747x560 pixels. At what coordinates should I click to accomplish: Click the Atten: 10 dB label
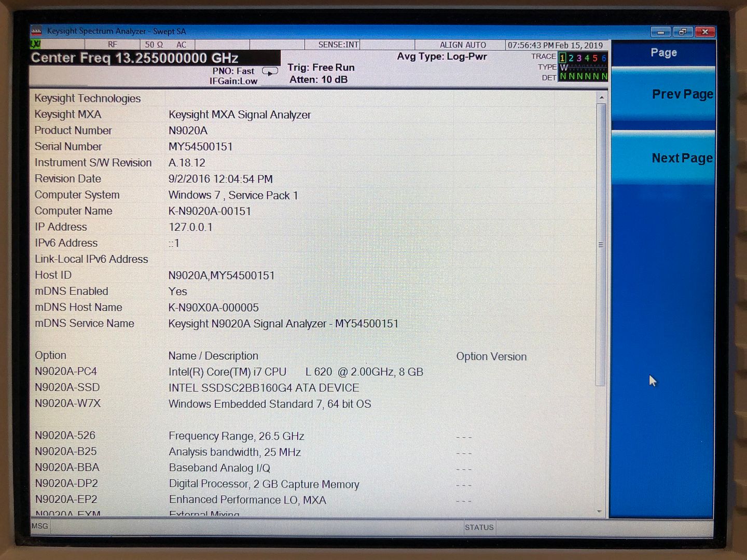[x=319, y=79]
